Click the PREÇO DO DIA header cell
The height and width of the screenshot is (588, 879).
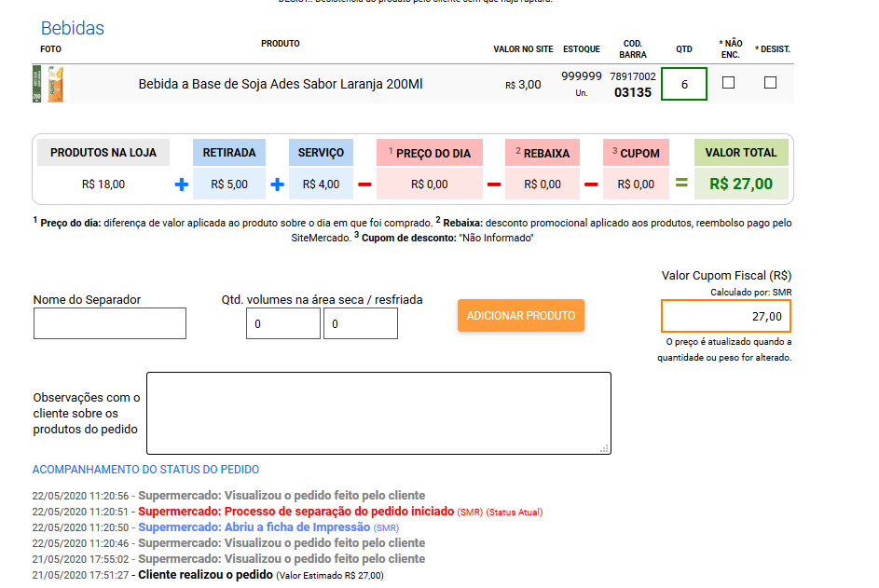coord(430,153)
